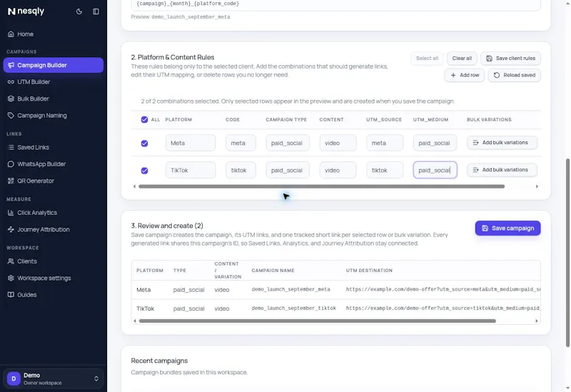Viewport: 571px width, 392px height.
Task: Click rules table horizontal scrollbar
Action: coord(322,186)
